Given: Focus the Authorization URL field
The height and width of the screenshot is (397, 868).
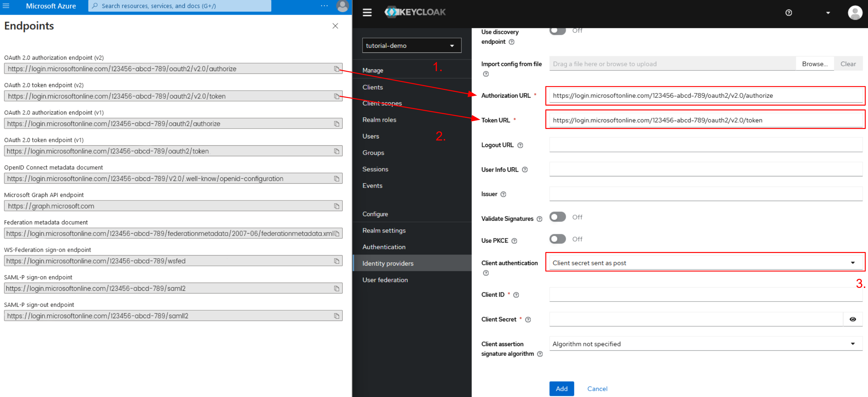Looking at the screenshot, I should tap(706, 96).
